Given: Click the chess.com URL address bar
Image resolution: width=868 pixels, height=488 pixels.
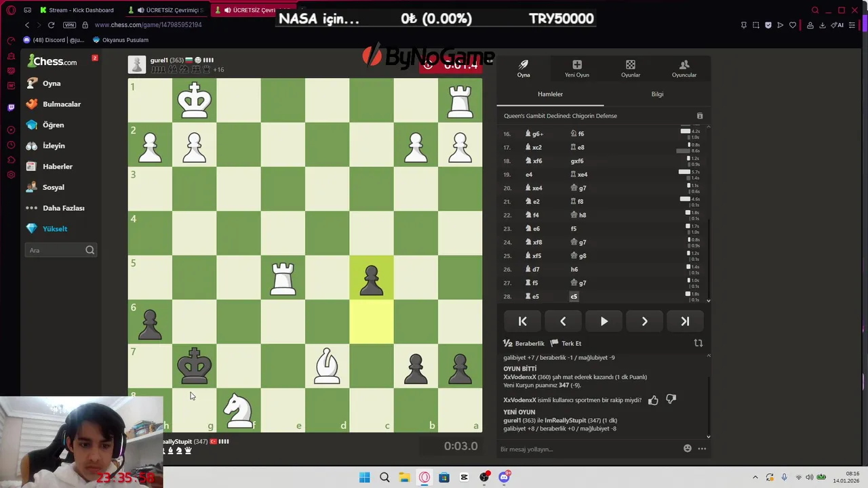Looking at the screenshot, I should tap(148, 25).
